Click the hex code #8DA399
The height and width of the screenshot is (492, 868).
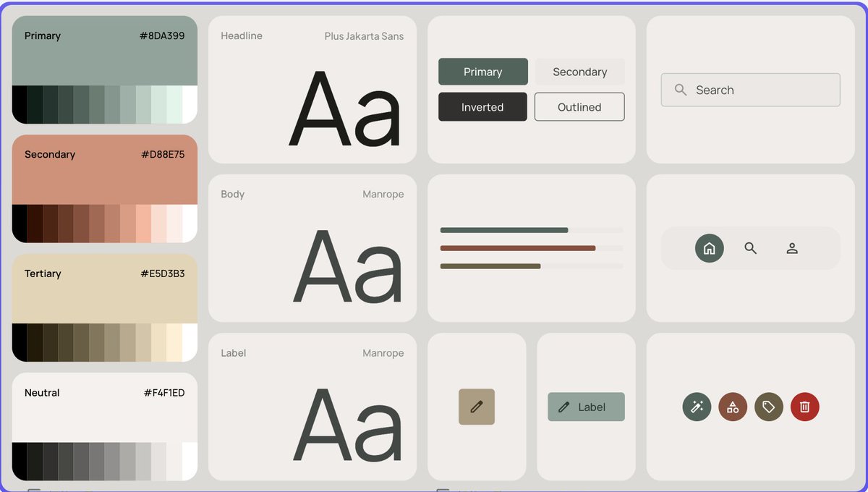pos(162,35)
